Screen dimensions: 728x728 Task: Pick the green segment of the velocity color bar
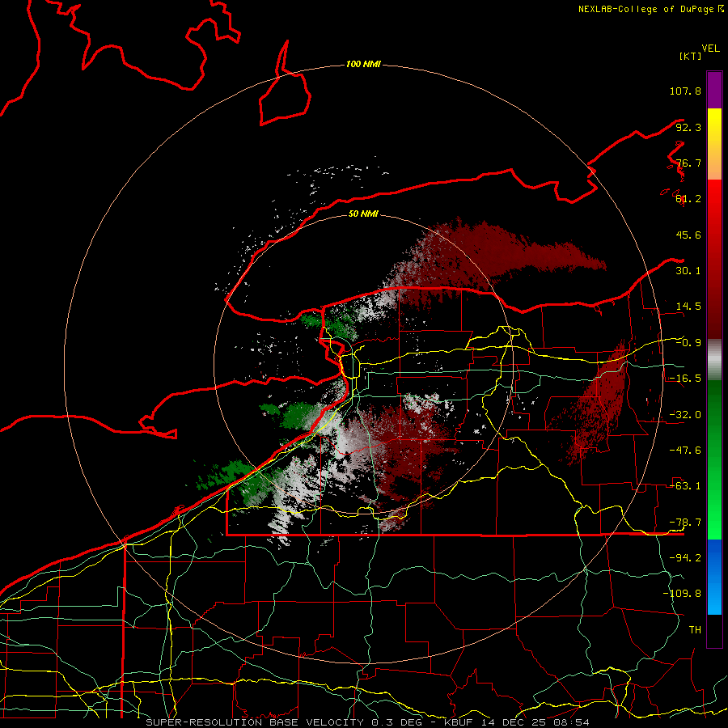(714, 459)
